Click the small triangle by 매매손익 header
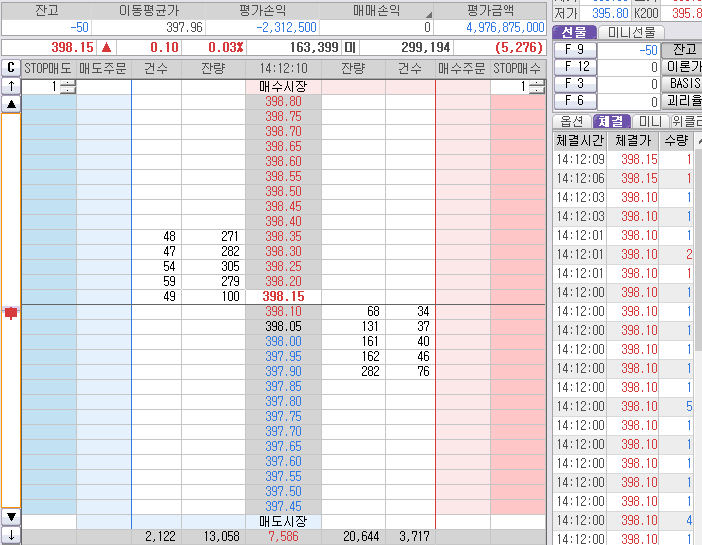702x545 pixels. [x=428, y=15]
